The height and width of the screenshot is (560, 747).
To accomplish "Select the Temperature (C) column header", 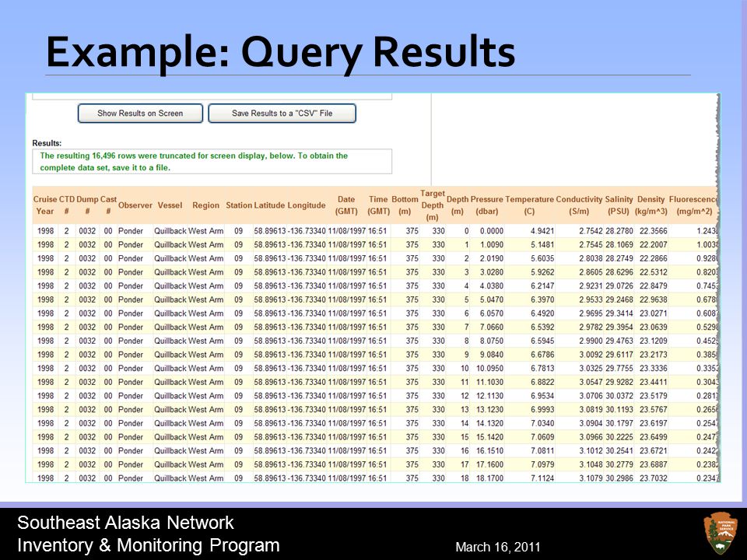I will coord(529,205).
